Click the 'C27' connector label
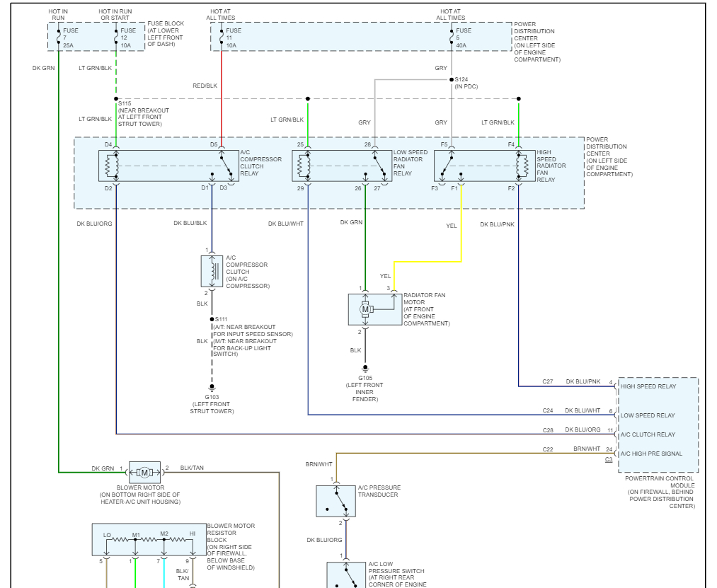 (548, 381)
